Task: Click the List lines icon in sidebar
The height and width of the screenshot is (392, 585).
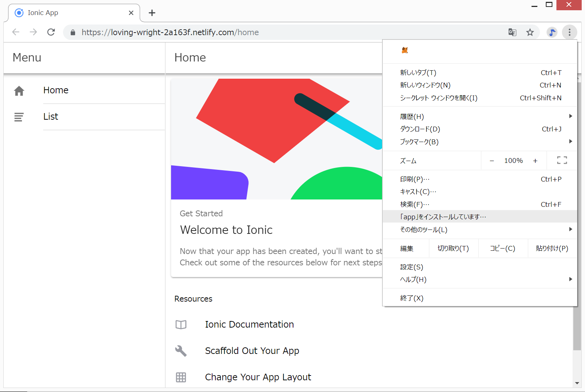Action: tap(19, 117)
